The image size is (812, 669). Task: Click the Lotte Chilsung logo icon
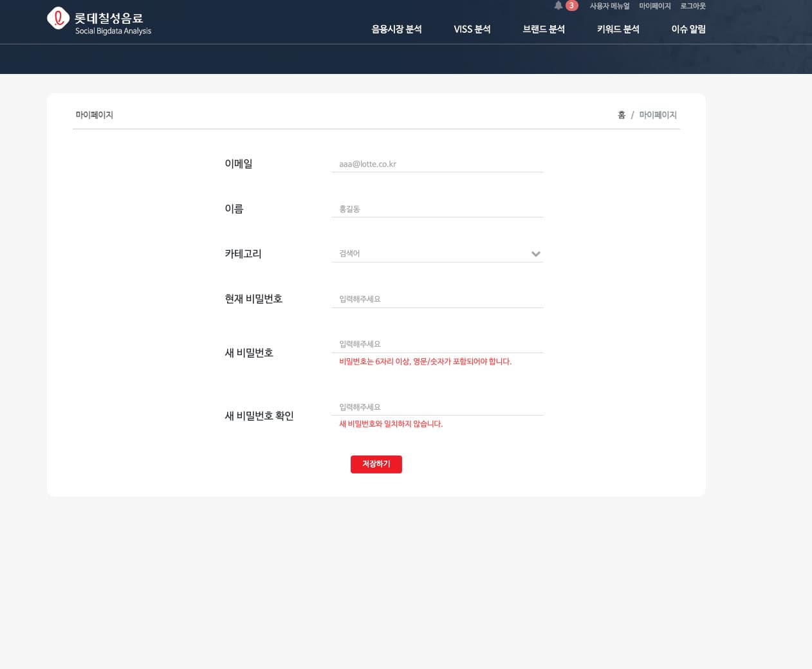coord(58,19)
